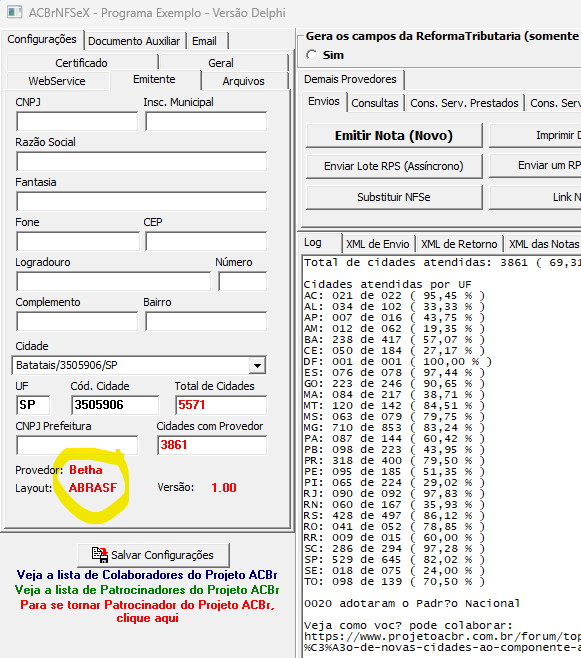Click log line 'DF: 001 de 001'
This screenshot has height=658, width=581.
coord(397,362)
